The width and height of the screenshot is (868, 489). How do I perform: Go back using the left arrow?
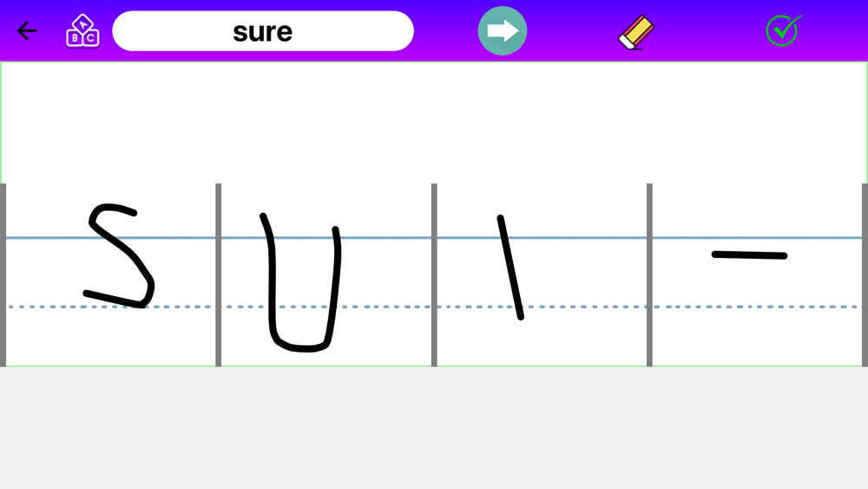click(x=27, y=31)
